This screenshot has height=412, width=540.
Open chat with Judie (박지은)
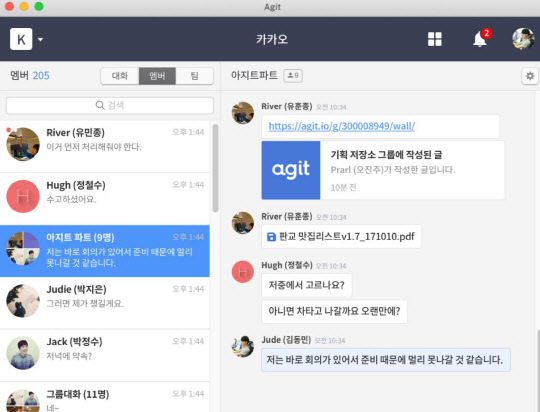coord(105,303)
